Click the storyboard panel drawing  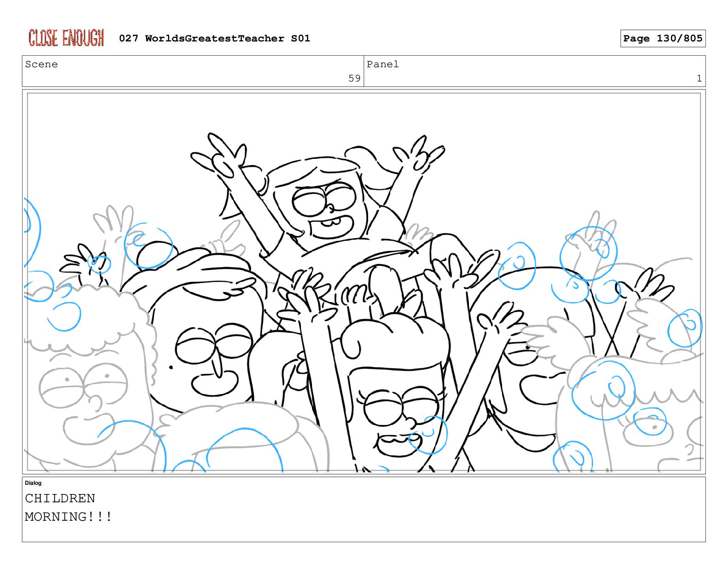[364, 282]
